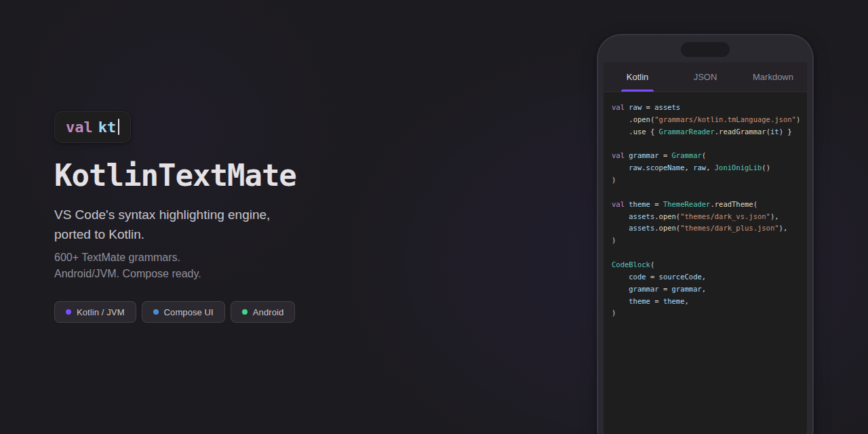868x434 pixels.
Task: Open the JSON tab
Action: [705, 77]
